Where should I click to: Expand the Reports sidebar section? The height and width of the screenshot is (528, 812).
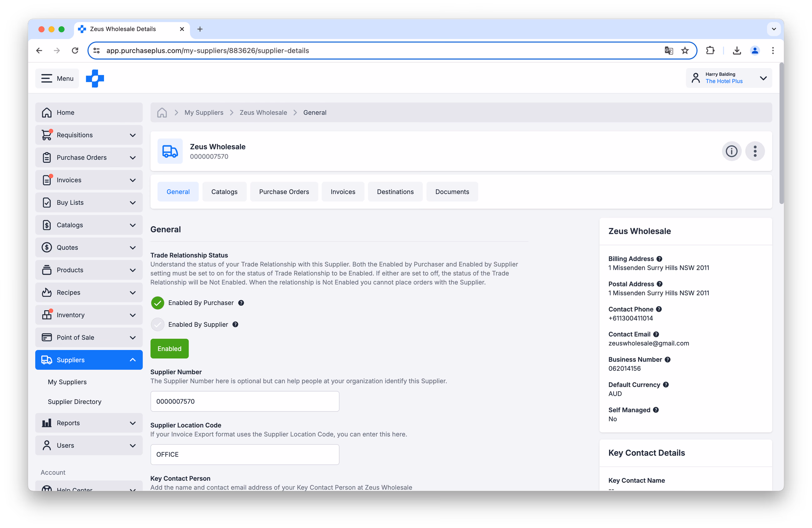89,423
